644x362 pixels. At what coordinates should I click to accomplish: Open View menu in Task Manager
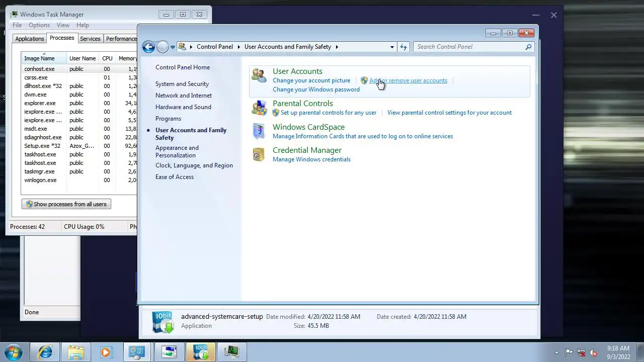63,25
